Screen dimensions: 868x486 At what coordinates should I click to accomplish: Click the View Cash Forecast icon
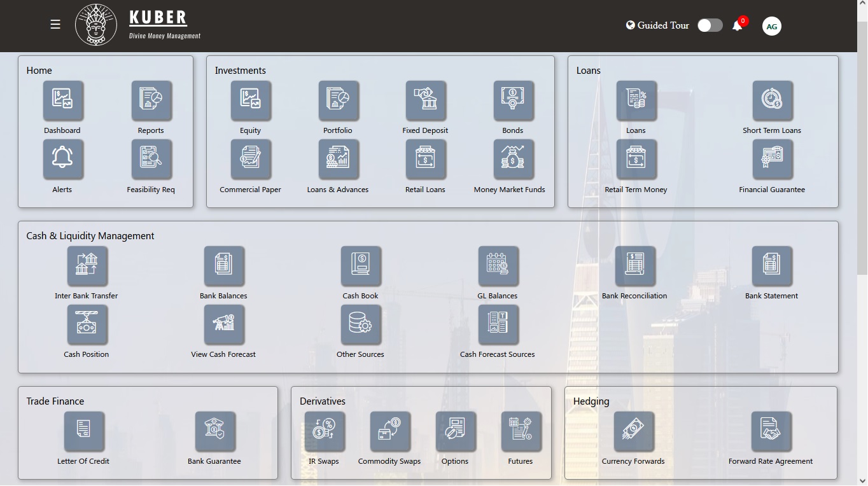pyautogui.click(x=223, y=324)
